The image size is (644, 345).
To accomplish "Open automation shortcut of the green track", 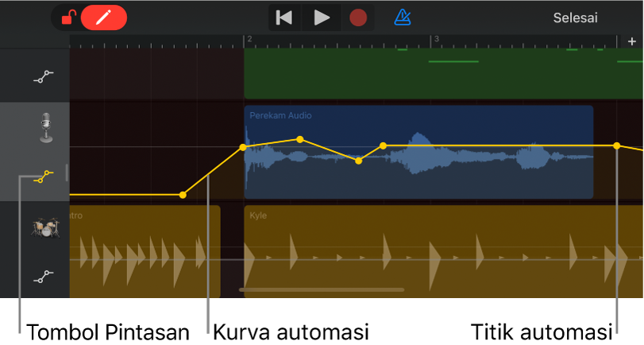I will pos(43,76).
